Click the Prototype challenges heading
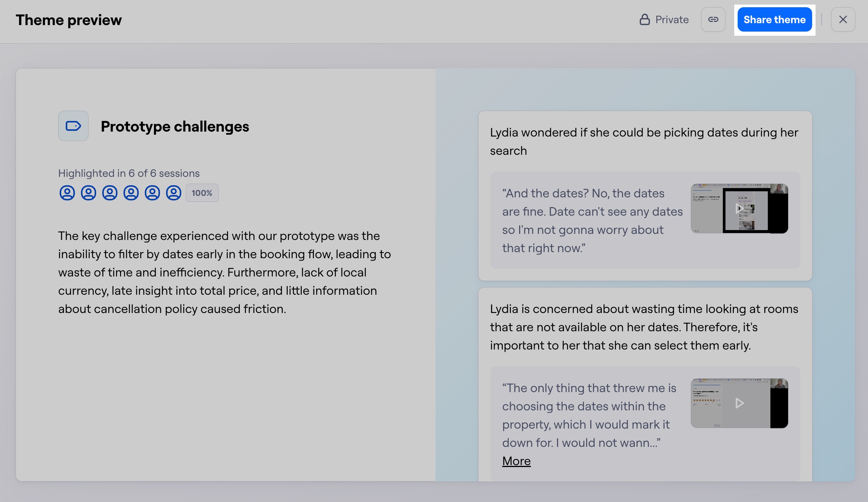 coord(175,126)
